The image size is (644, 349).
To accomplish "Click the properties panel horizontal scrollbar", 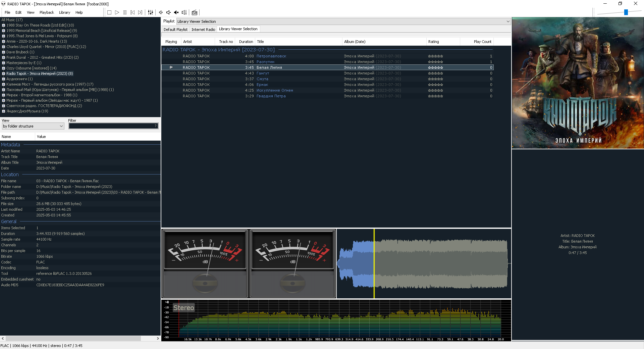I will [x=73, y=339].
